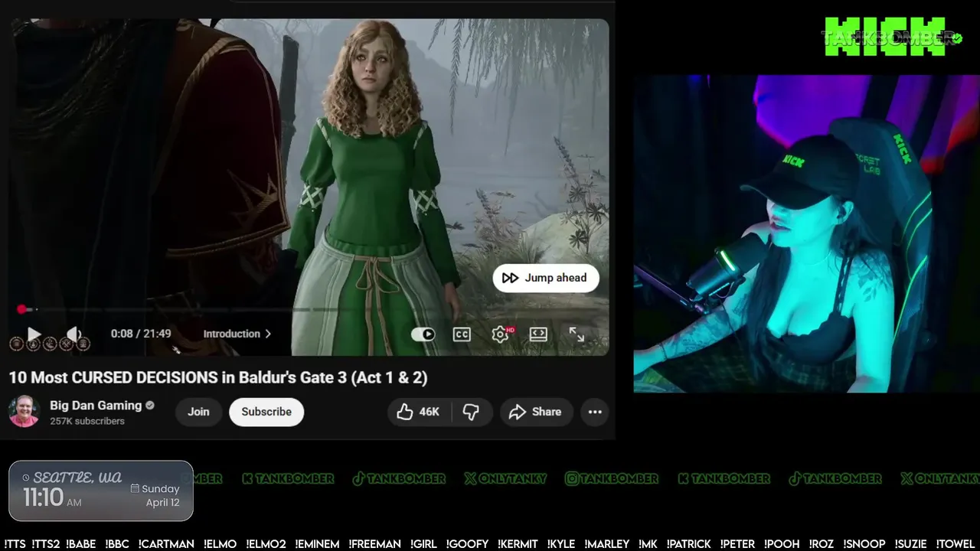Play the YouTube video
This screenshot has width=980, height=551.
coord(34,334)
